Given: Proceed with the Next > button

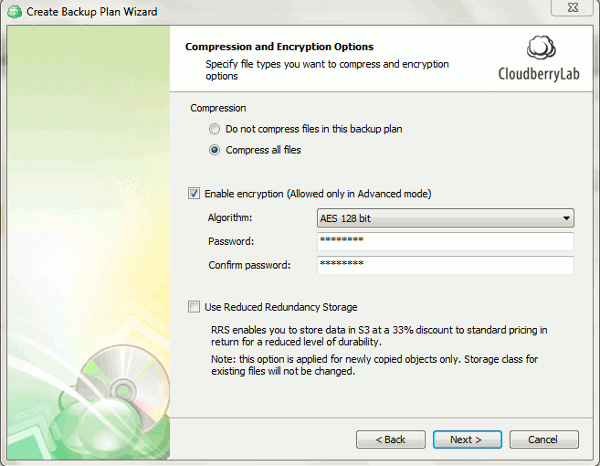Looking at the screenshot, I should (467, 440).
